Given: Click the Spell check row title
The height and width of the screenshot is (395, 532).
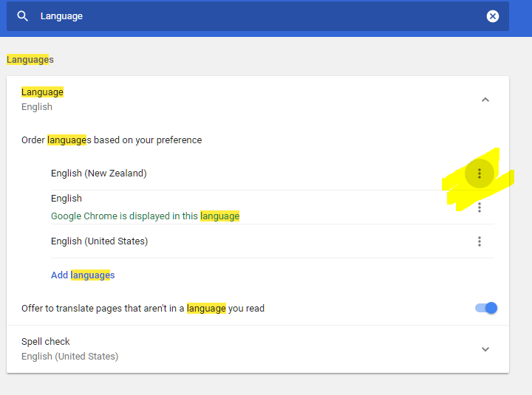Looking at the screenshot, I should 46,342.
